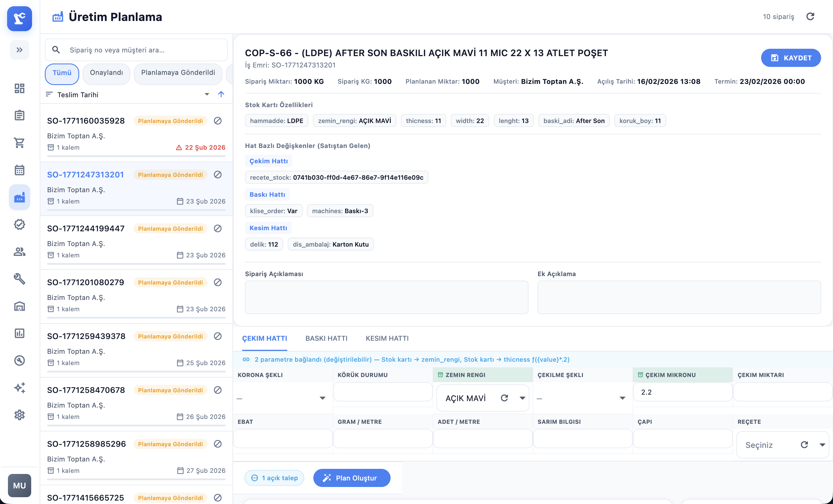Open the bar chart reports icon

19,333
